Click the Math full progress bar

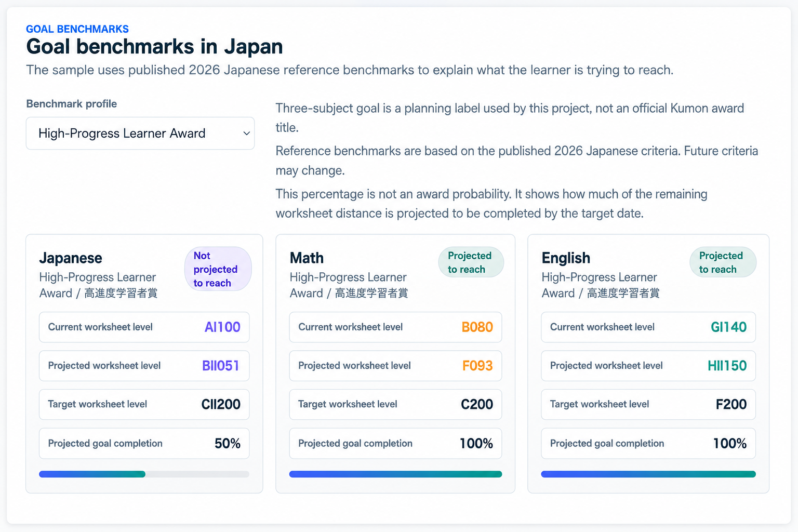[395, 474]
